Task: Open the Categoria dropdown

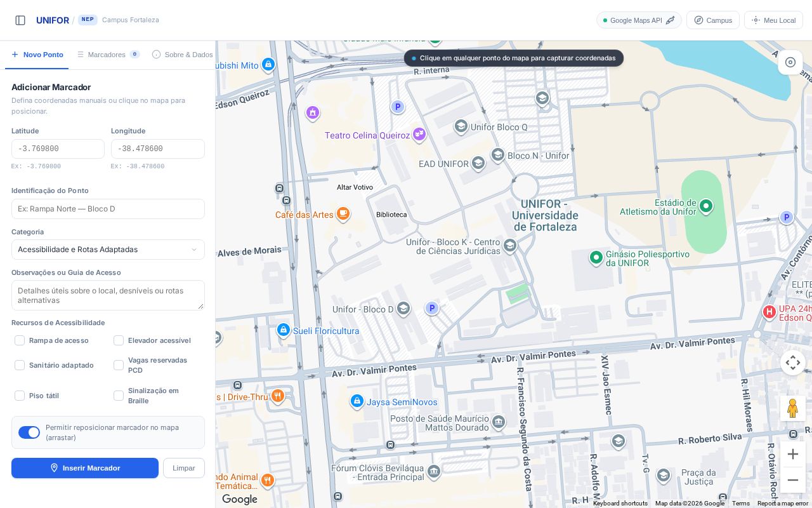Action: tap(108, 250)
